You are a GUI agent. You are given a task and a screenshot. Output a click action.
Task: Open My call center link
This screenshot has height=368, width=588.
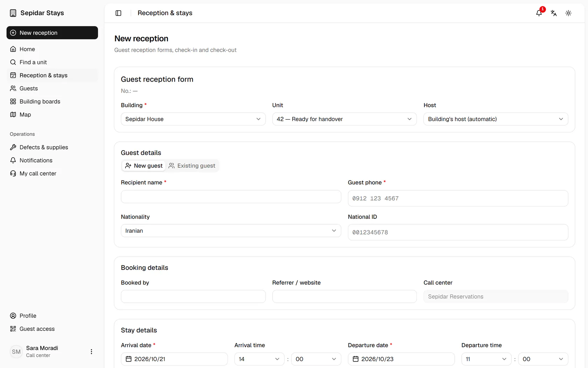52,173
